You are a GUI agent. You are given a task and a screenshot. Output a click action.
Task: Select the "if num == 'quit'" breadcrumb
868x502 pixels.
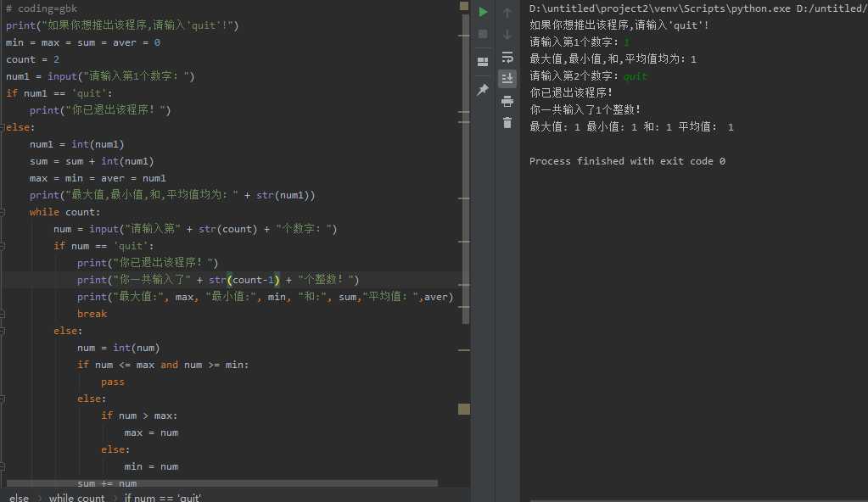[163, 497]
